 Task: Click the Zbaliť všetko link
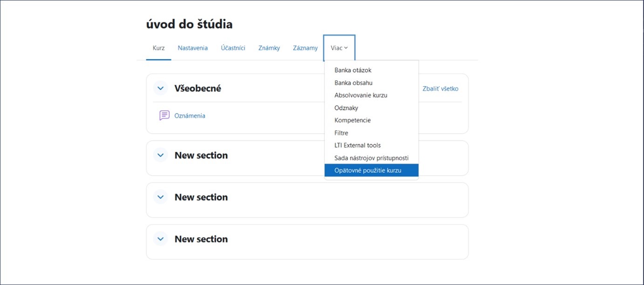[x=440, y=88]
